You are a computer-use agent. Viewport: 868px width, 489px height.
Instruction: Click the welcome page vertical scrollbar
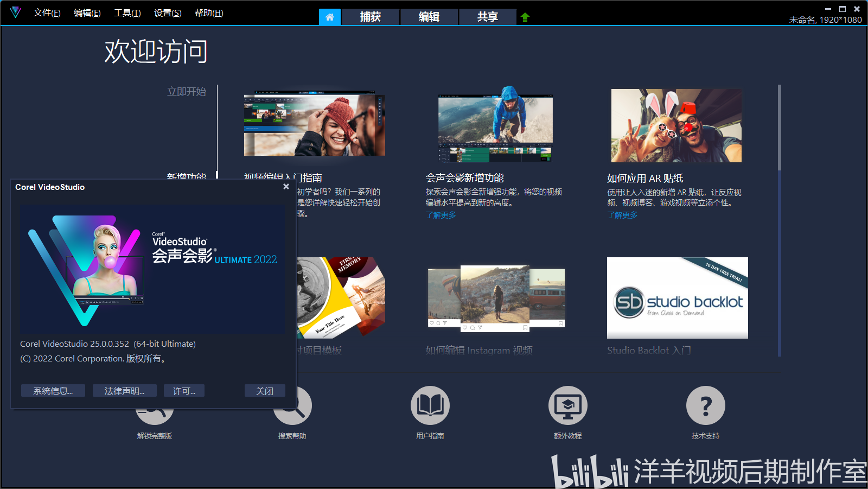[780, 220]
